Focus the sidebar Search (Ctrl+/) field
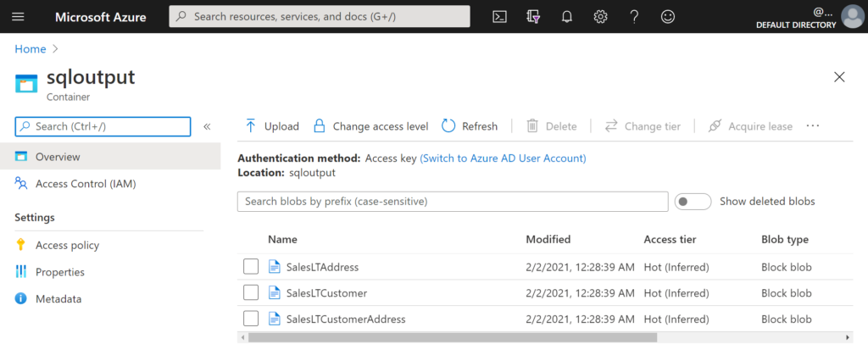Screen dimensions: 868x361 (103, 126)
